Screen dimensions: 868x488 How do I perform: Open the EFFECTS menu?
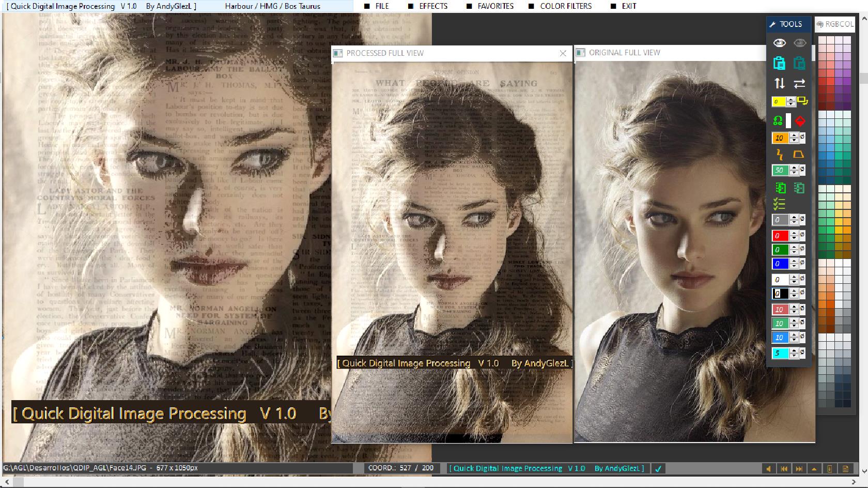click(433, 6)
